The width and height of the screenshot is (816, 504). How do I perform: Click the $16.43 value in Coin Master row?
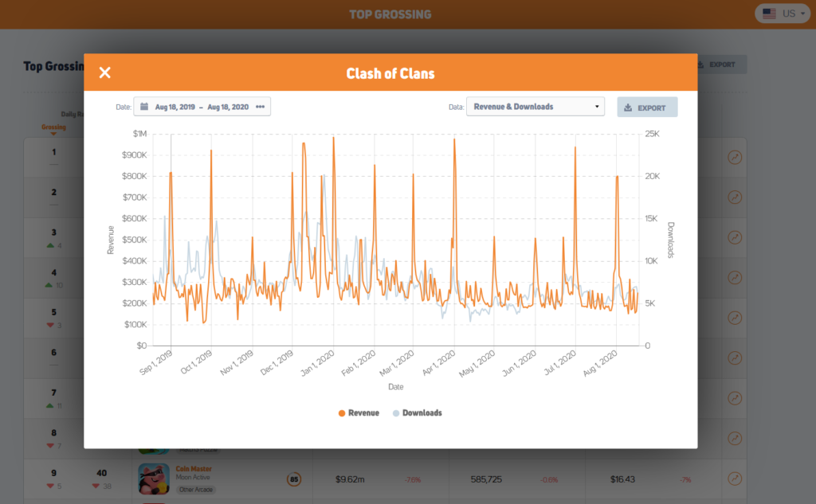point(622,479)
